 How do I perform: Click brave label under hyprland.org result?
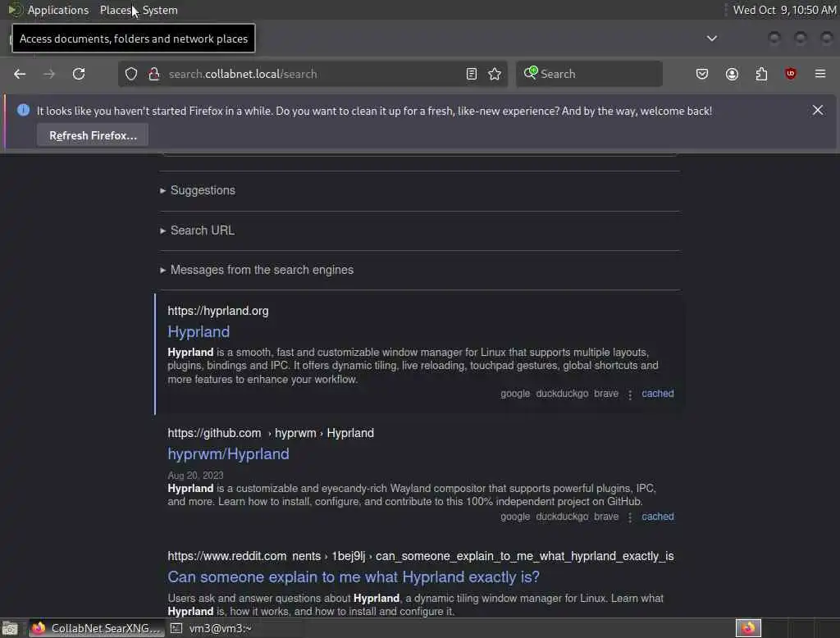pos(606,393)
